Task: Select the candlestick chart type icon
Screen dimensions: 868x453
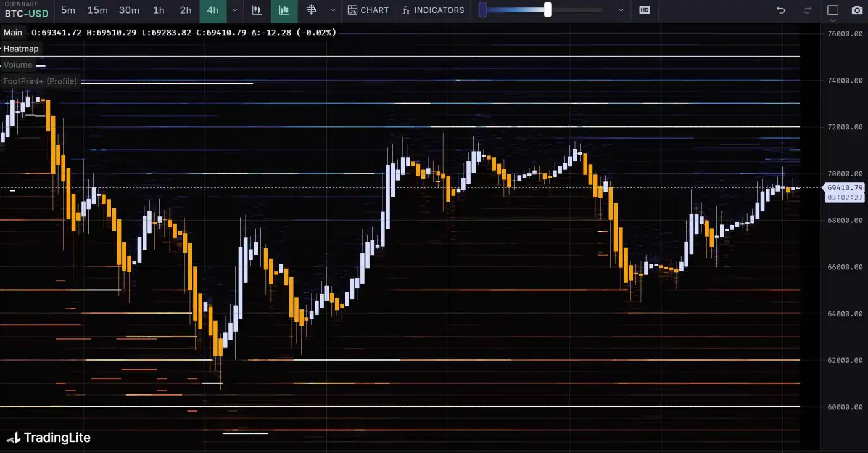Action: pyautogui.click(x=257, y=10)
